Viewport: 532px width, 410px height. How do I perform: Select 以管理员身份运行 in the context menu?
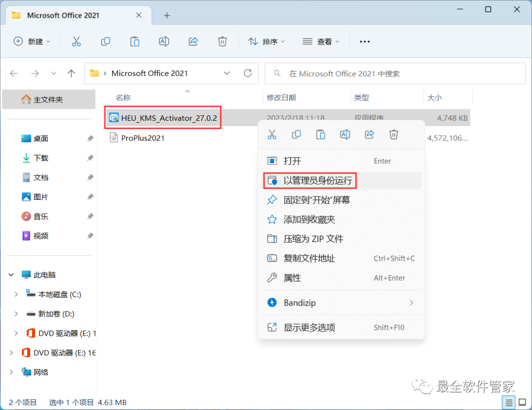[341, 180]
